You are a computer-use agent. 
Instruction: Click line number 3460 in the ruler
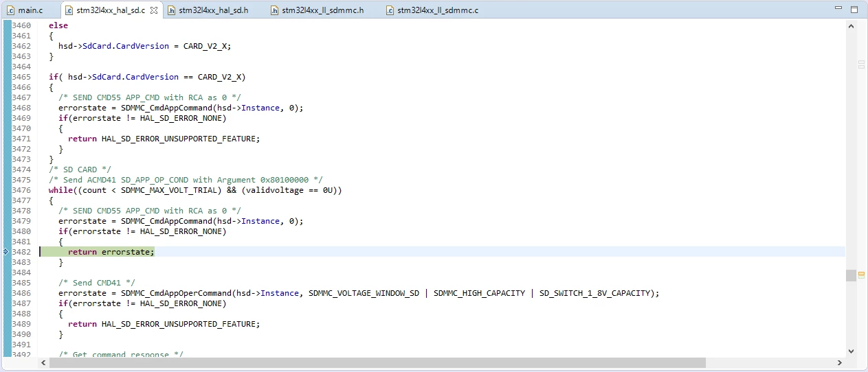(21, 25)
